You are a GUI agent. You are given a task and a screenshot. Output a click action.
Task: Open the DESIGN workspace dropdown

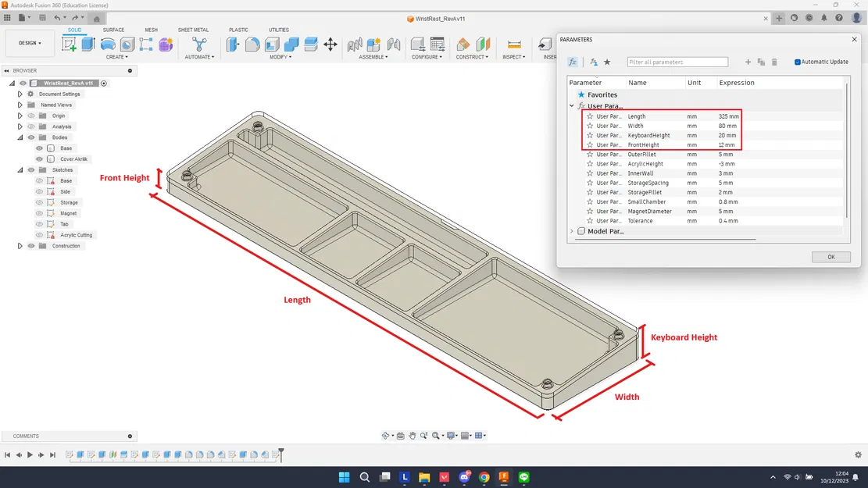[30, 42]
